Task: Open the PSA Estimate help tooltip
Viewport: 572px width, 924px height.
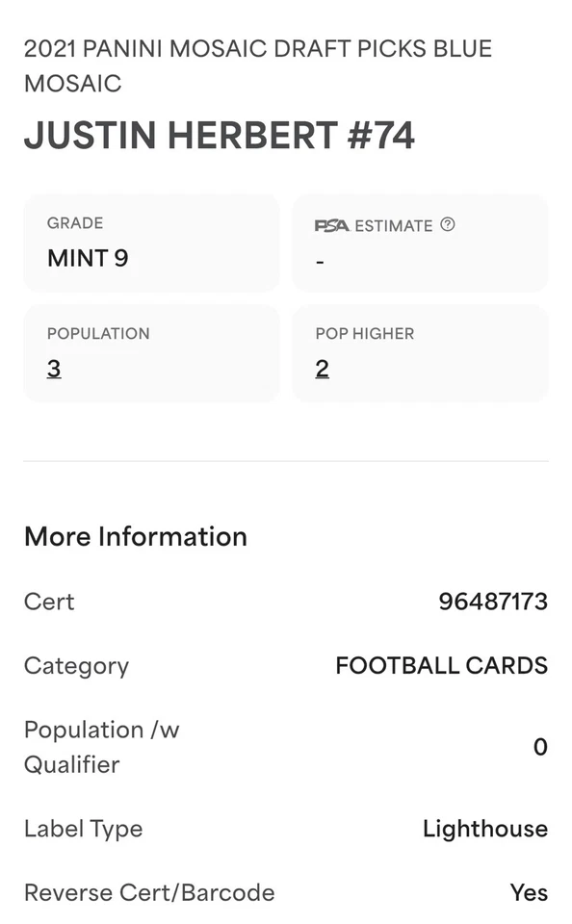Action: (446, 223)
